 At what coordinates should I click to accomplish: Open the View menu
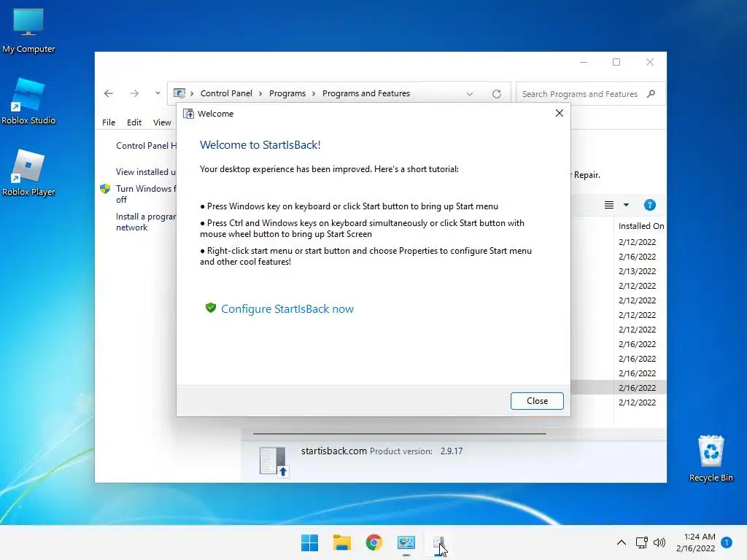[x=162, y=122]
